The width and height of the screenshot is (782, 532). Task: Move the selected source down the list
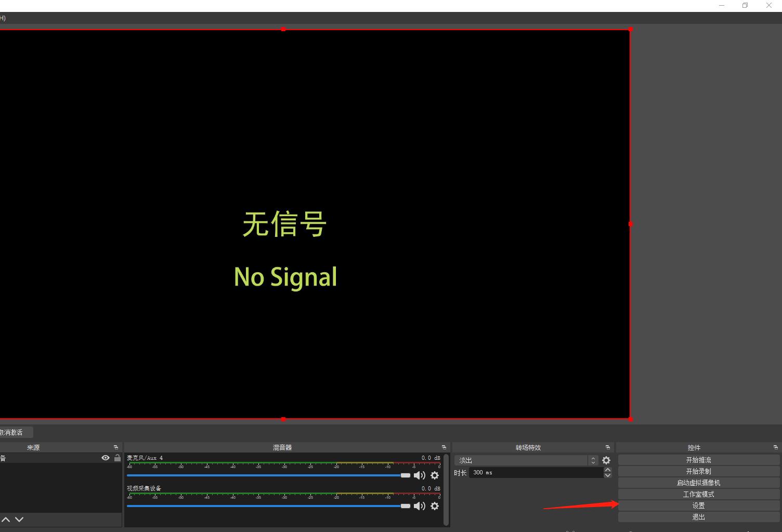(19, 519)
